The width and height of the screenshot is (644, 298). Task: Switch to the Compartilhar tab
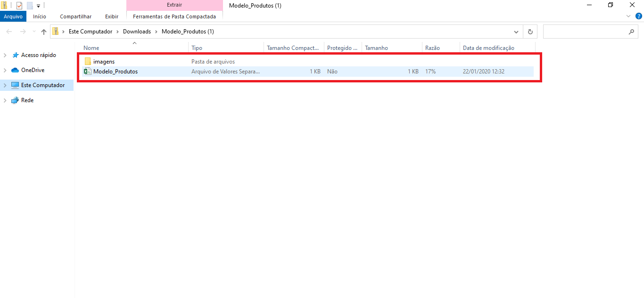tap(75, 16)
